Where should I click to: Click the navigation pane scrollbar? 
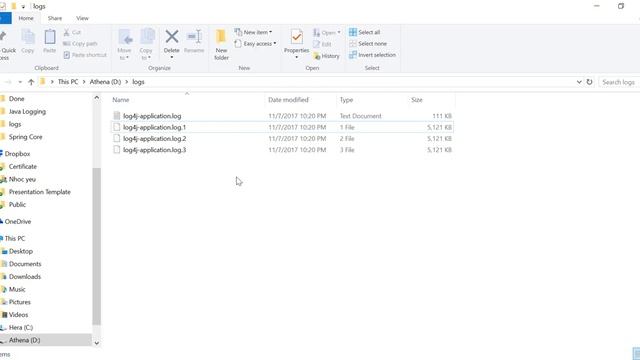(x=96, y=246)
